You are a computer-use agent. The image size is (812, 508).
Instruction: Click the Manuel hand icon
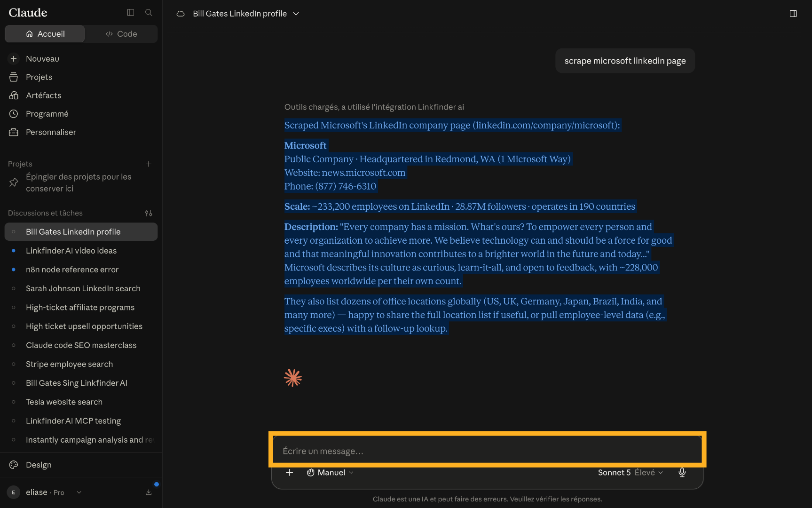(x=311, y=472)
